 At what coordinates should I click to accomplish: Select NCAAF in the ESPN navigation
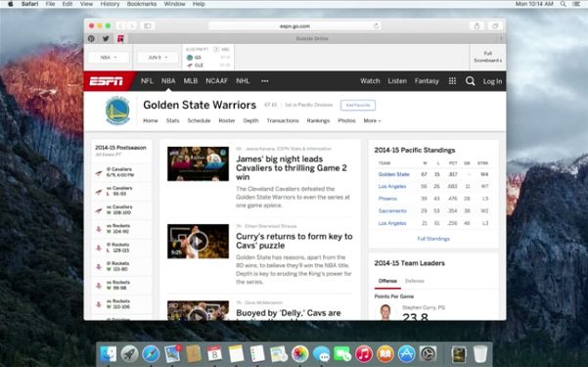[217, 81]
